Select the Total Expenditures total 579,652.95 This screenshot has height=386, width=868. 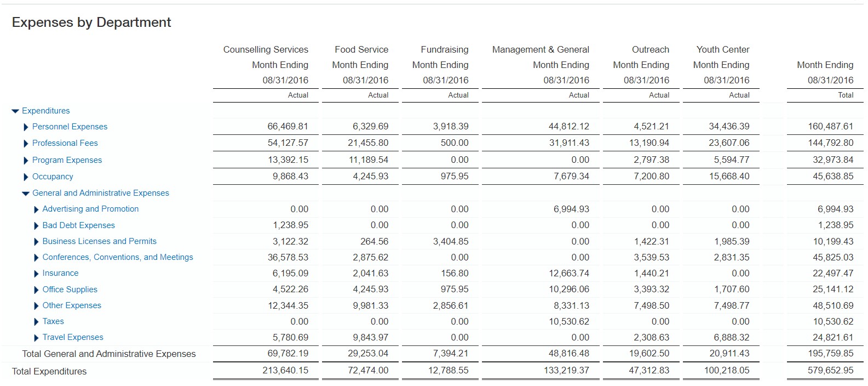[x=830, y=371]
